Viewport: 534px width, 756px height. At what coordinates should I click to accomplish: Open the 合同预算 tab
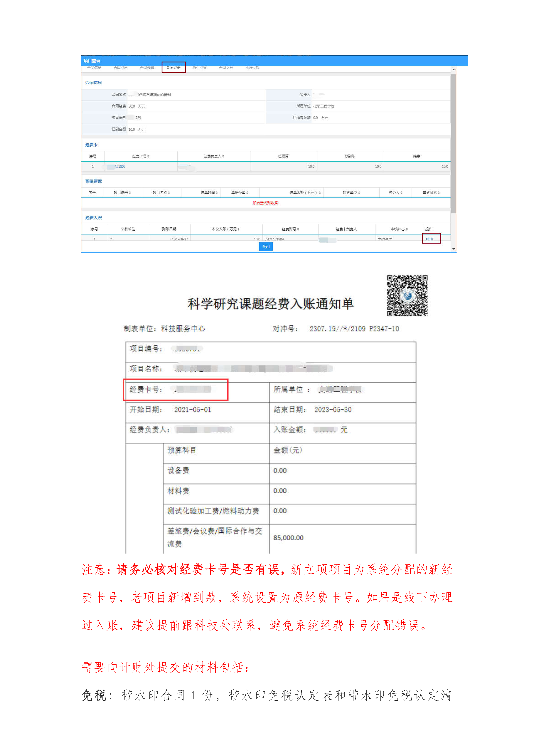[x=147, y=68]
